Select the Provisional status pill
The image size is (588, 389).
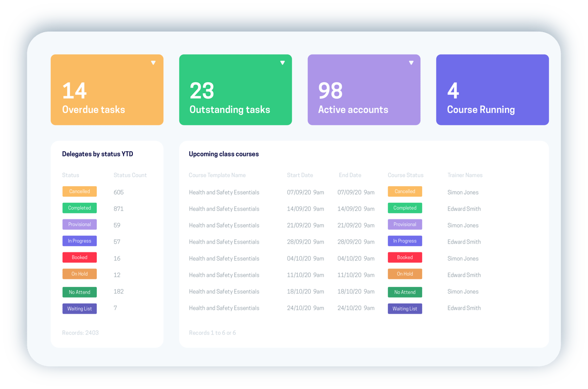(79, 225)
